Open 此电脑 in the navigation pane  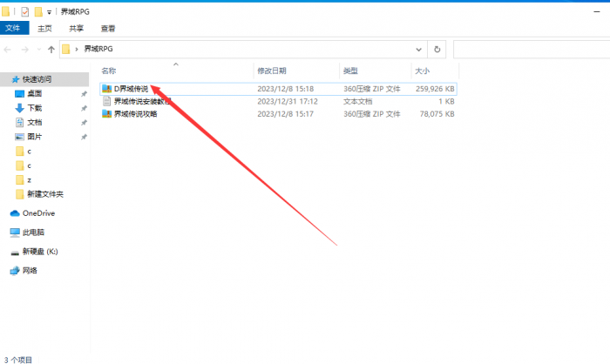tap(33, 233)
